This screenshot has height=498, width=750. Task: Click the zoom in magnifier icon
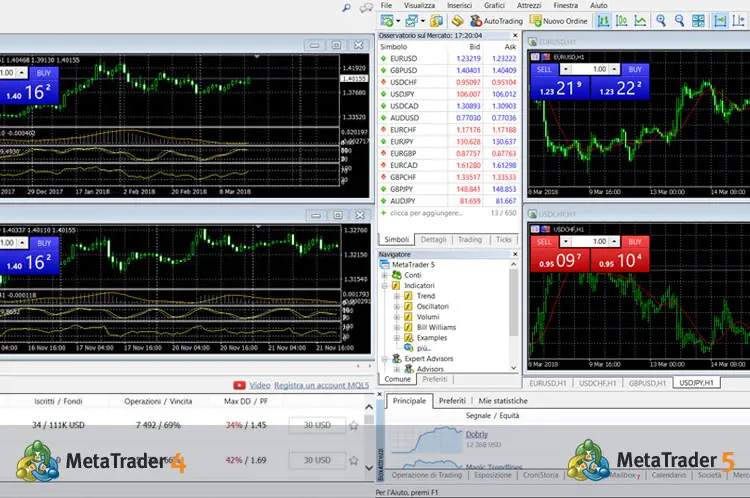coord(661,21)
